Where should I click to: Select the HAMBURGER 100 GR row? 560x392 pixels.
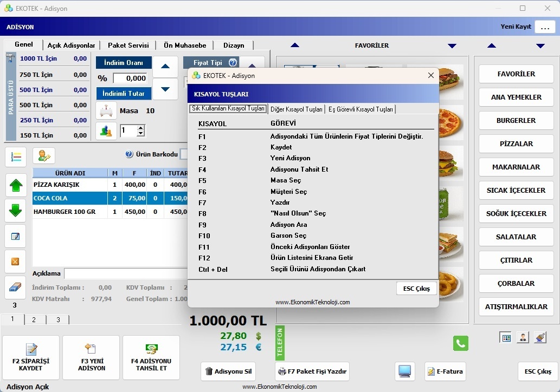pos(110,212)
